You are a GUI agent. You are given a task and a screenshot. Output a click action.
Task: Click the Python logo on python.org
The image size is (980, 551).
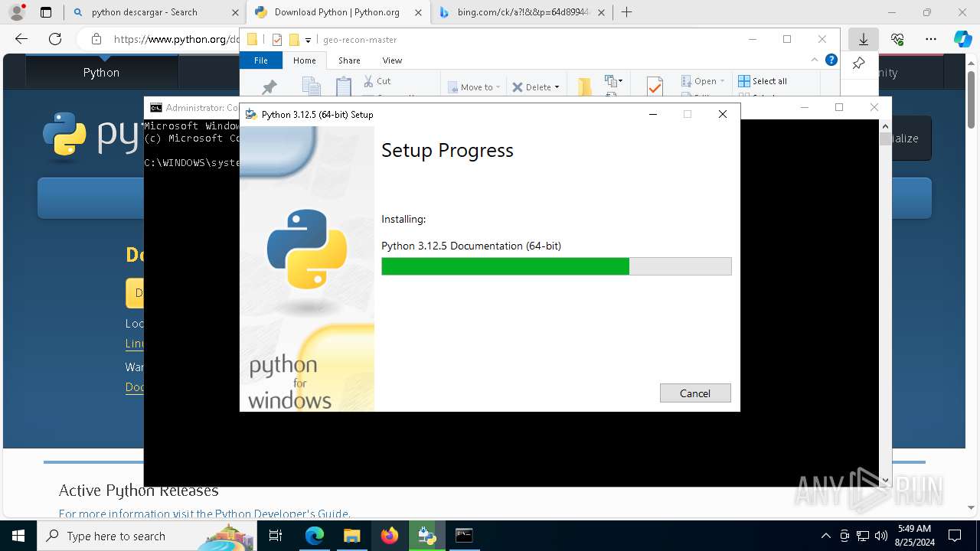pyautogui.click(x=92, y=138)
